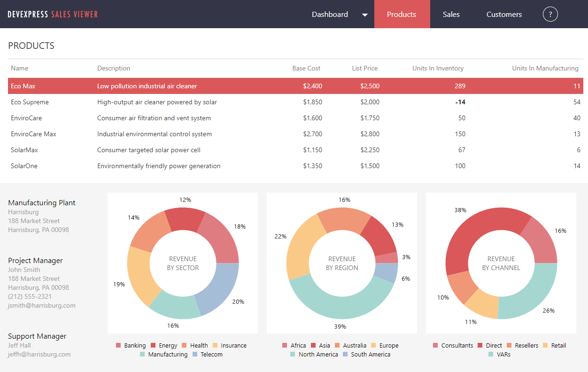Expand the Dashboard dropdown arrow
Screen dimensions: 588x372
coord(365,15)
